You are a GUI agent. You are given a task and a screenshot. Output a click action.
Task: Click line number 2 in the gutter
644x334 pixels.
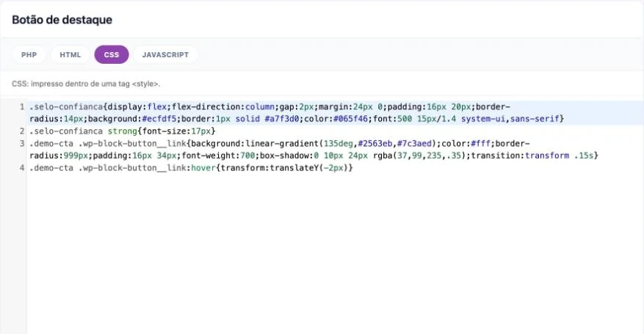tap(22, 131)
